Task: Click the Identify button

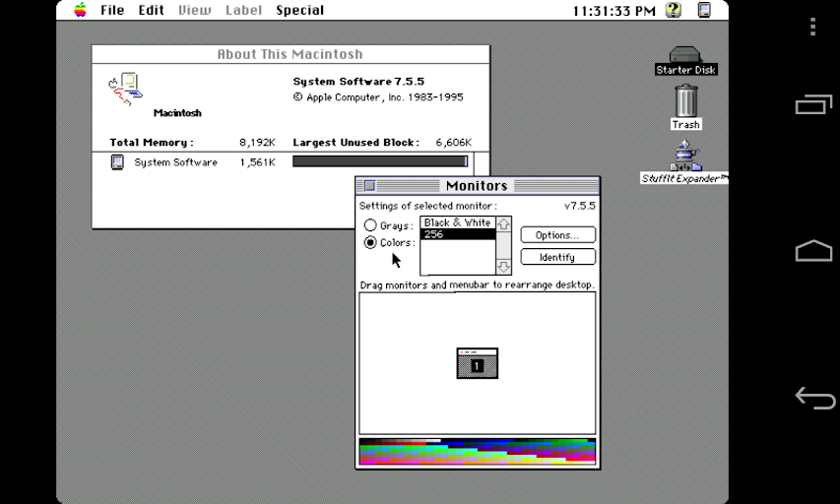Action: (557, 257)
